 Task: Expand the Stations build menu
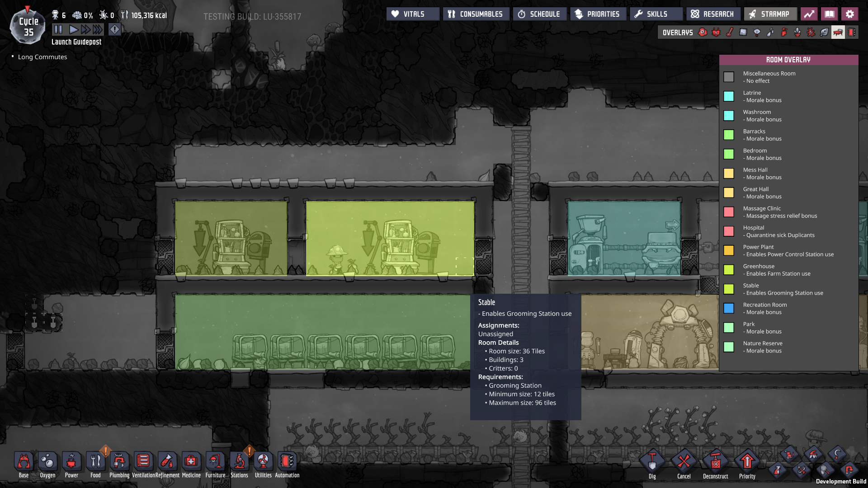239,462
